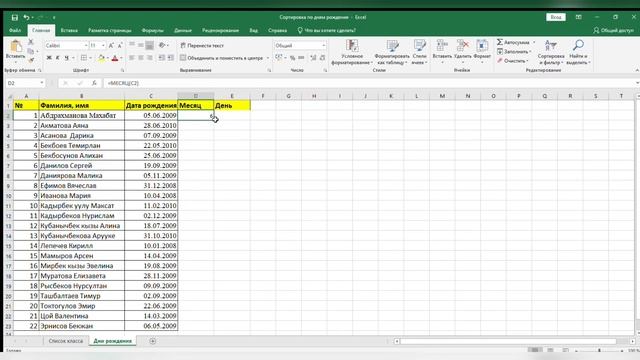Image resolution: width=640 pixels, height=360 pixels.
Task: Switch to the Рецензирование ribbon tab
Action: 220,30
